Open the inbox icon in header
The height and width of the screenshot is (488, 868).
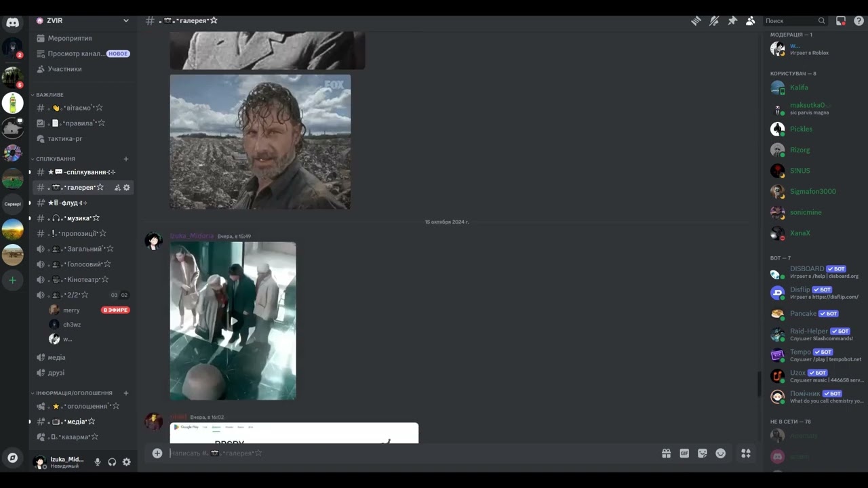[841, 21]
